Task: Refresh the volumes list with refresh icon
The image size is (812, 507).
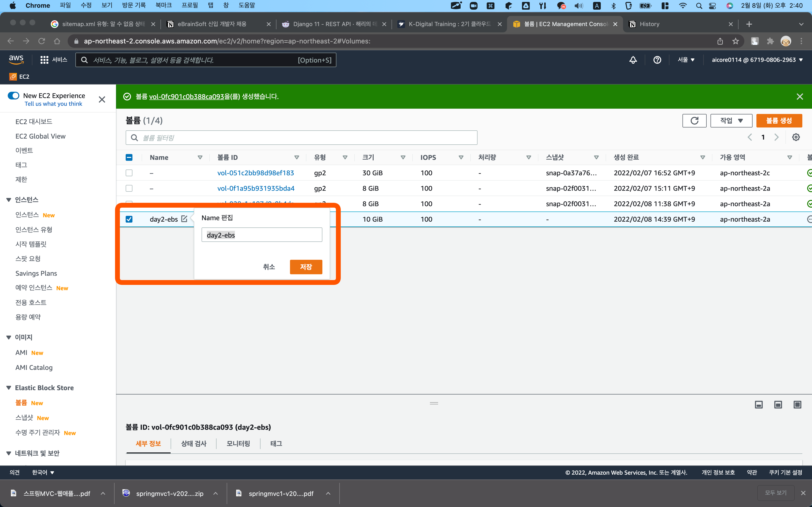Action: (x=694, y=120)
